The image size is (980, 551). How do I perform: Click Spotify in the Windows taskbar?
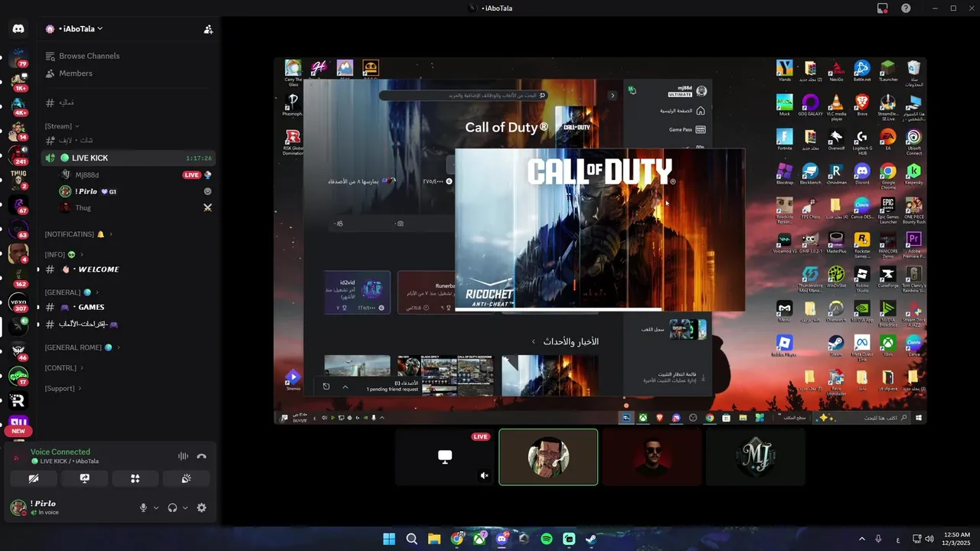[547, 539]
